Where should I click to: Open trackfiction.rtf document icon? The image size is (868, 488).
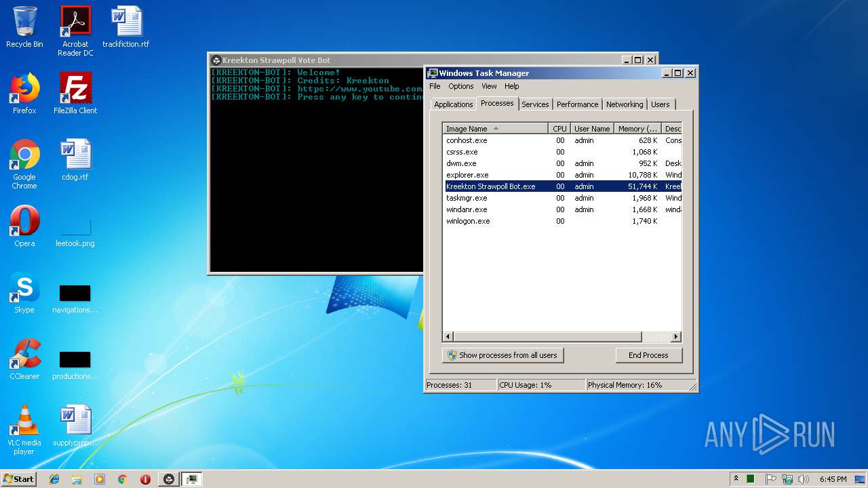pyautogui.click(x=126, y=27)
